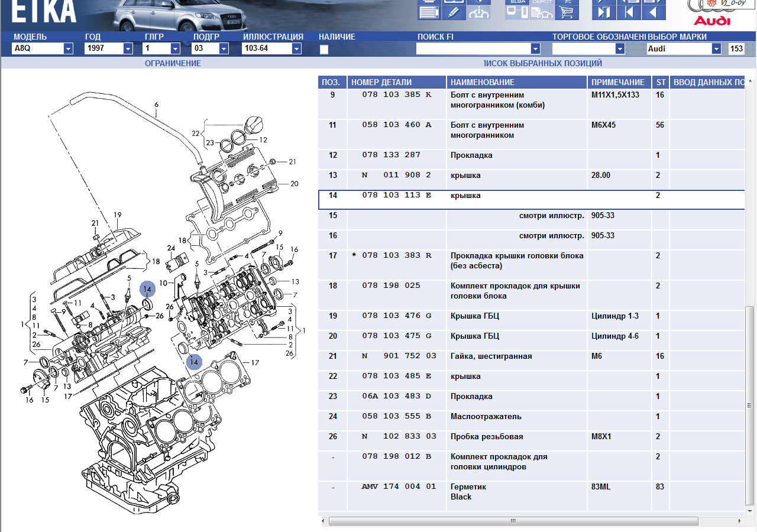
Task: Open the список выбранных позиций tab
Action: click(x=542, y=63)
